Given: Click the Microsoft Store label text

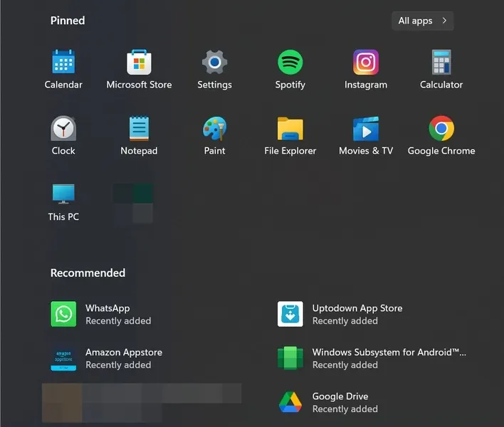Looking at the screenshot, I should coord(139,85).
